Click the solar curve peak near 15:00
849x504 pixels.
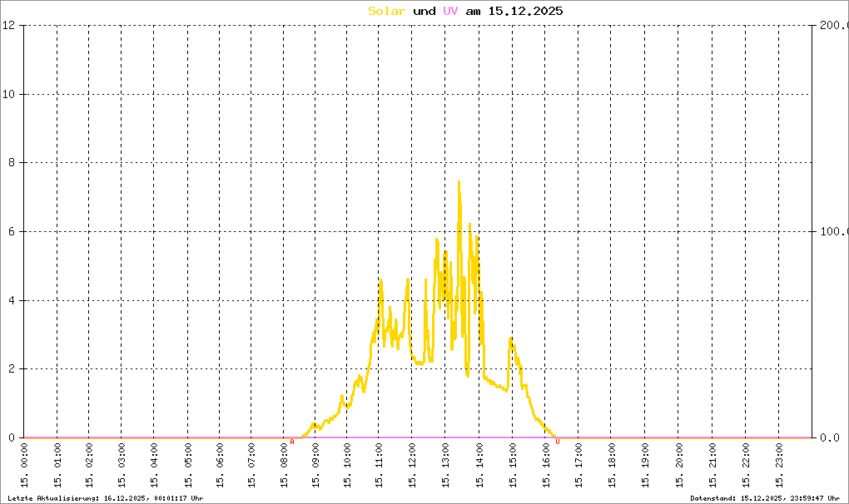pyautogui.click(x=510, y=338)
